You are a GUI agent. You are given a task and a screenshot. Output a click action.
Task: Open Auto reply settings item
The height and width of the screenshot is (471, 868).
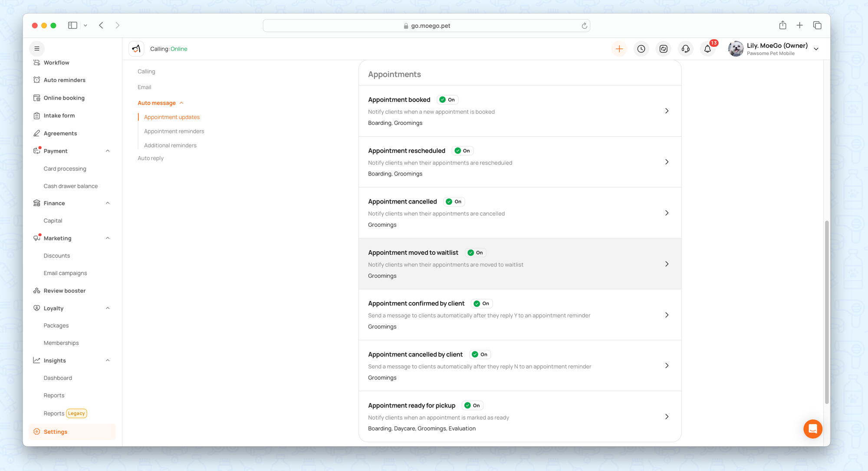151,158
